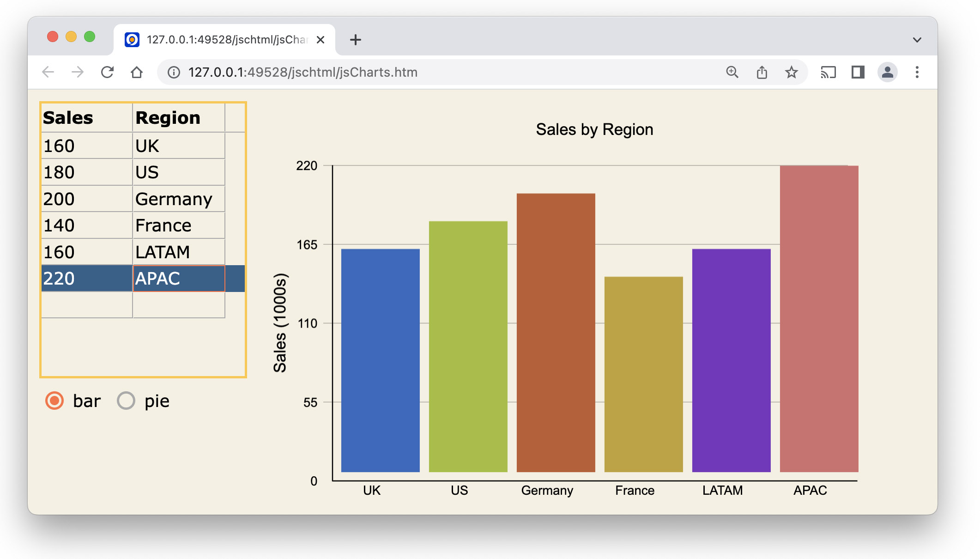Click the page info icon in address bar
The height and width of the screenshot is (559, 980).
tap(174, 72)
